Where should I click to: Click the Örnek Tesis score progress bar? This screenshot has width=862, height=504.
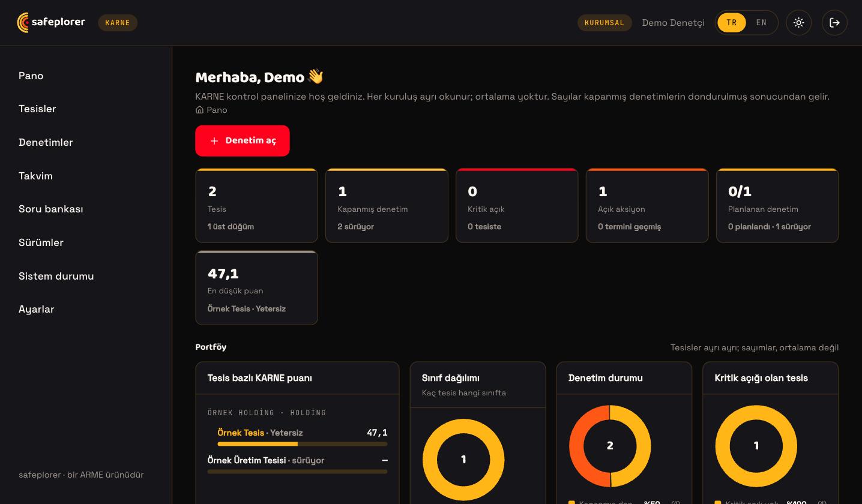[x=303, y=444]
